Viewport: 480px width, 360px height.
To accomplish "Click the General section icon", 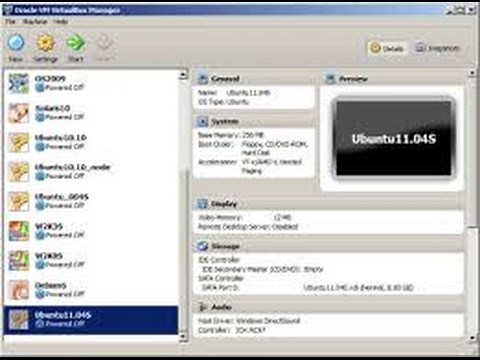I will (x=202, y=79).
